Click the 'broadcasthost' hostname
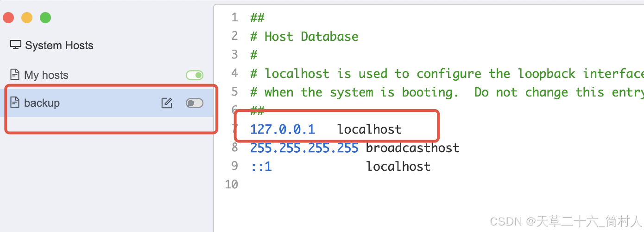This screenshot has width=644, height=232. point(413,148)
